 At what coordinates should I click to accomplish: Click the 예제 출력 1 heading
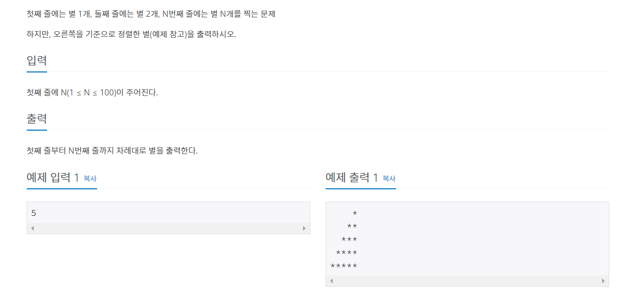point(354,178)
